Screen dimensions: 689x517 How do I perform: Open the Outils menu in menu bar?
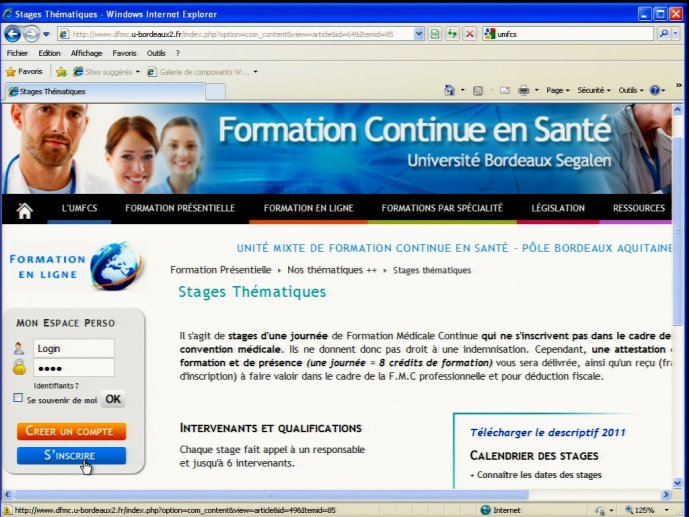point(156,53)
